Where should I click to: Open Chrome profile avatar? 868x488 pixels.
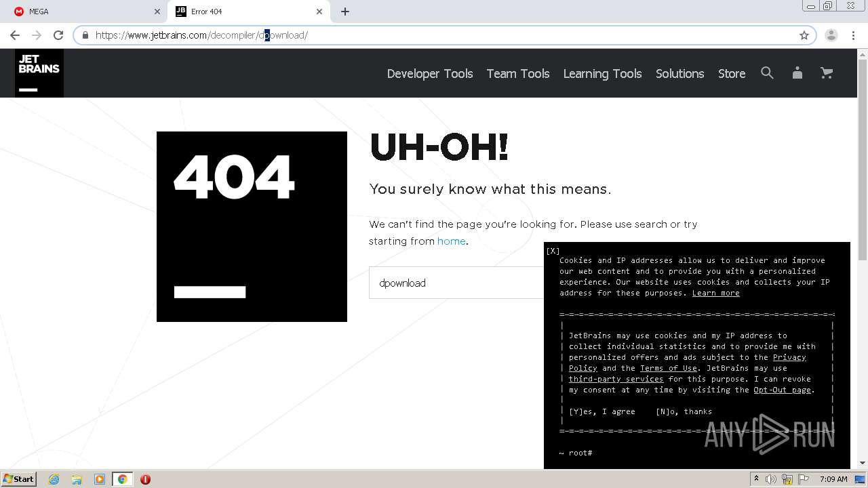(831, 35)
